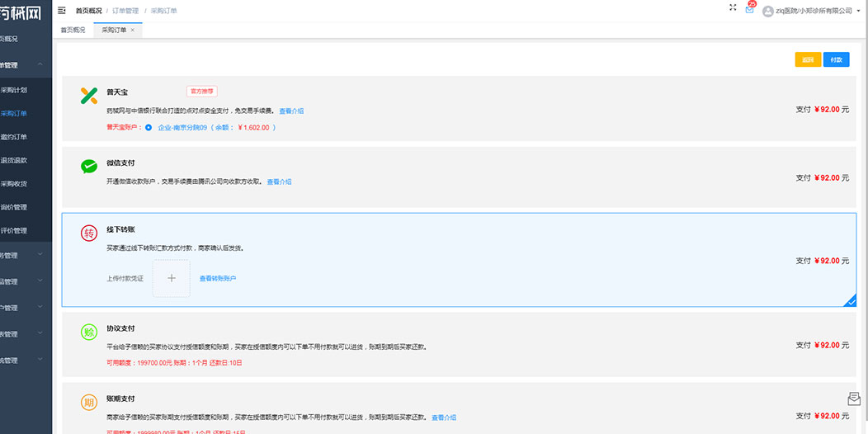Open the account dropdown arrow next to company name
This screenshot has width=868, height=434.
pos(859,11)
